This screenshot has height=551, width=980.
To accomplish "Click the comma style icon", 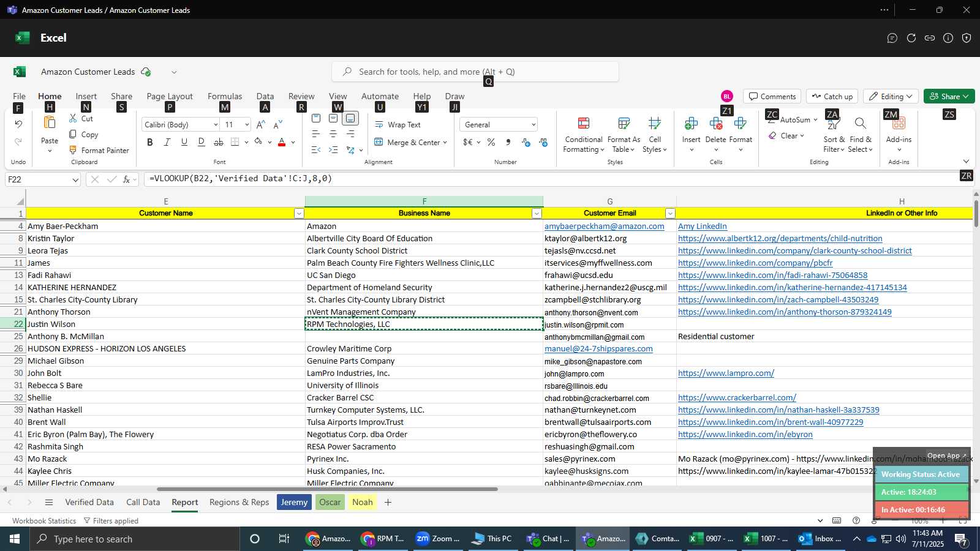I will click(508, 142).
